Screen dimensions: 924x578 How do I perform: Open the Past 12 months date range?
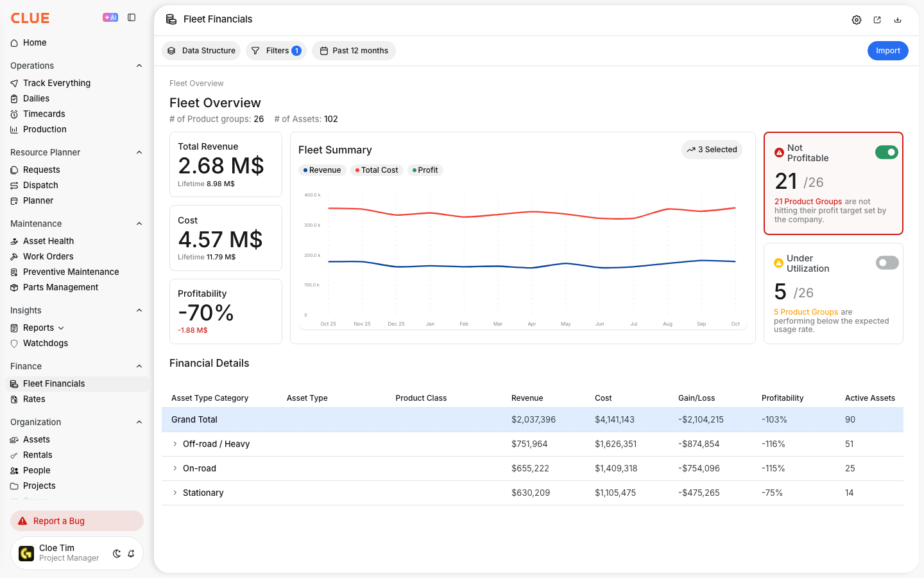pos(354,51)
